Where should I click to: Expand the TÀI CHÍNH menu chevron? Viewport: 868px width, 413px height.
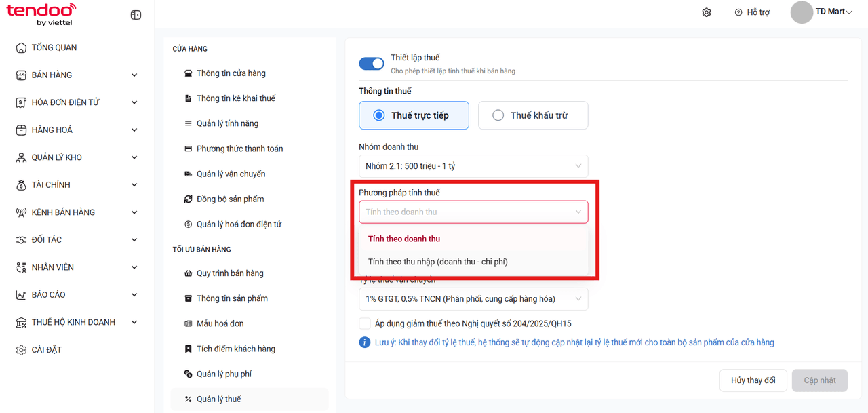coord(134,185)
